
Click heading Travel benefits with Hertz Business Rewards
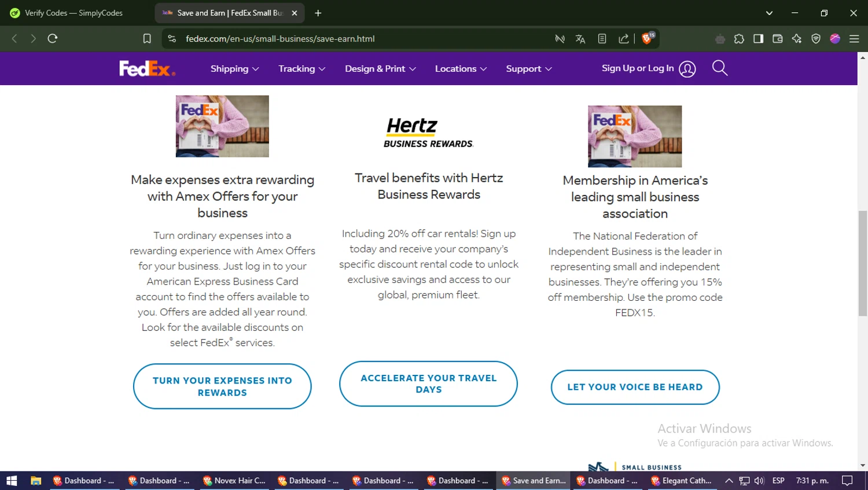click(x=428, y=186)
